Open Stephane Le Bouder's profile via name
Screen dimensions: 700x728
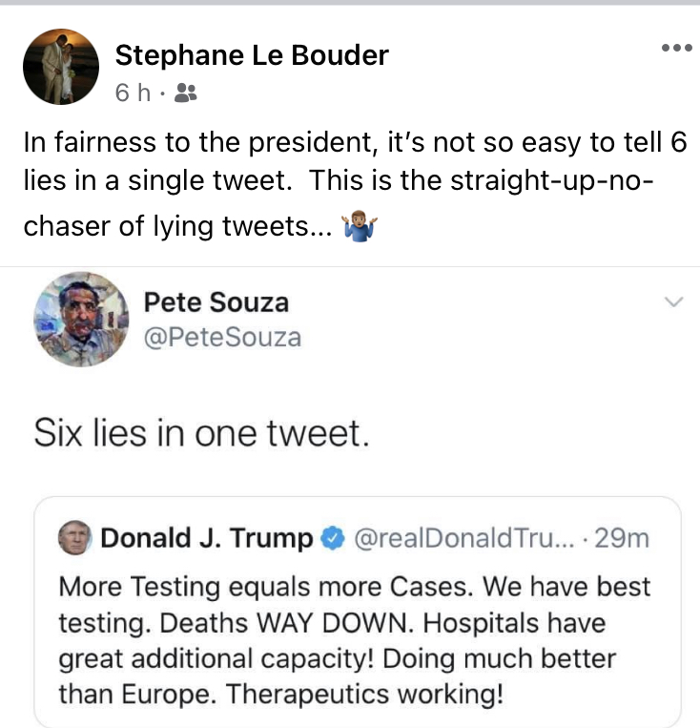coord(252,55)
